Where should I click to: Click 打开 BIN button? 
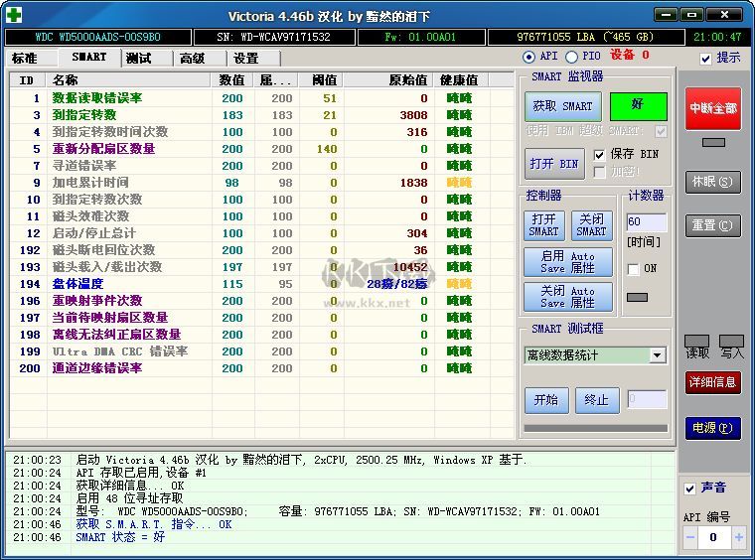click(x=554, y=164)
